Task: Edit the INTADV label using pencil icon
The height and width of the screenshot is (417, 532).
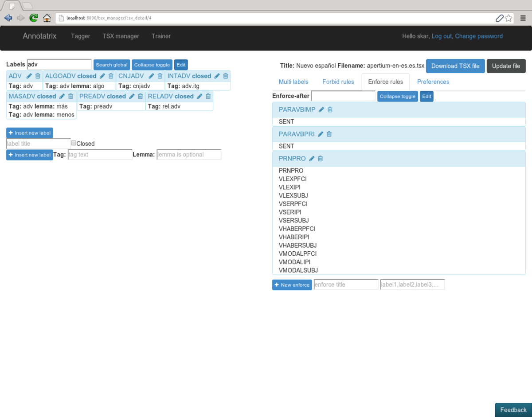Action: point(217,76)
